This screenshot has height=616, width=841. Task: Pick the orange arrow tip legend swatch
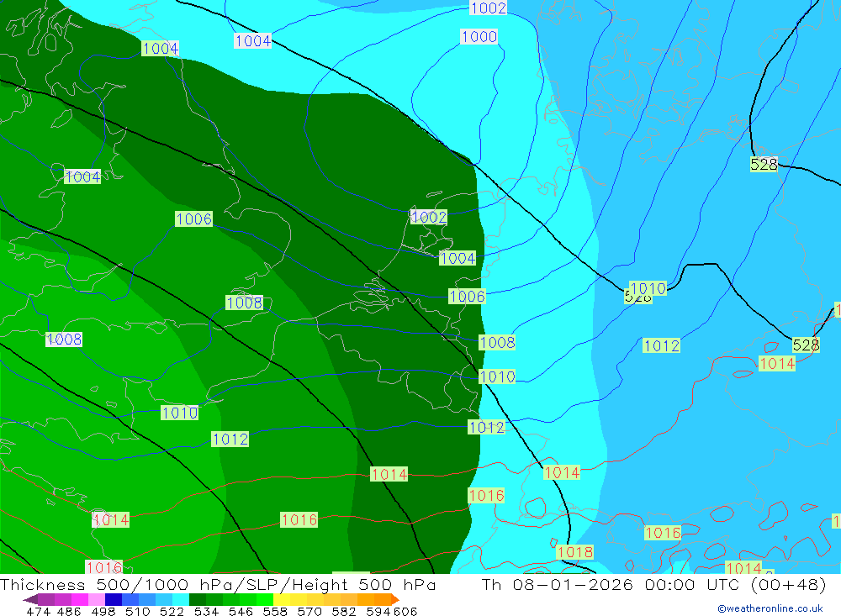(x=395, y=599)
